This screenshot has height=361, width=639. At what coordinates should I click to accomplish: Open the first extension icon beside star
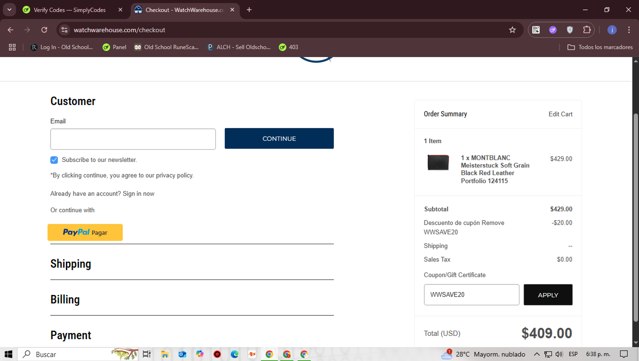tap(536, 30)
